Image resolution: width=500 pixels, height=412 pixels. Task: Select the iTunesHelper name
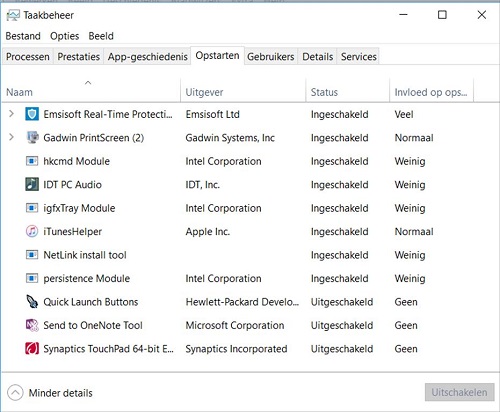click(x=73, y=232)
